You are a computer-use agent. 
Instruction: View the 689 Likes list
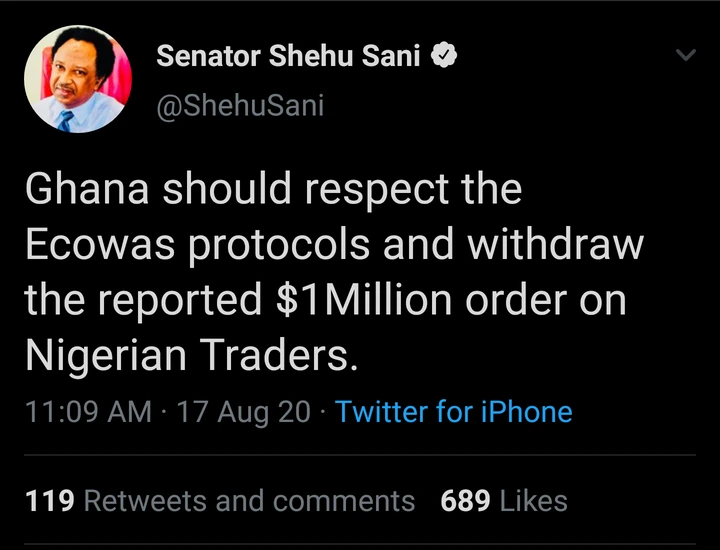click(x=504, y=500)
